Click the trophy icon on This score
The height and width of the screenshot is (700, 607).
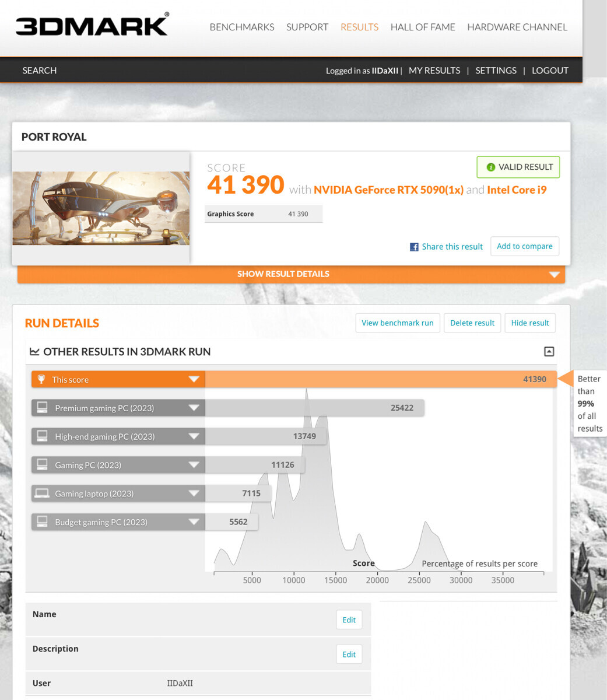click(41, 380)
